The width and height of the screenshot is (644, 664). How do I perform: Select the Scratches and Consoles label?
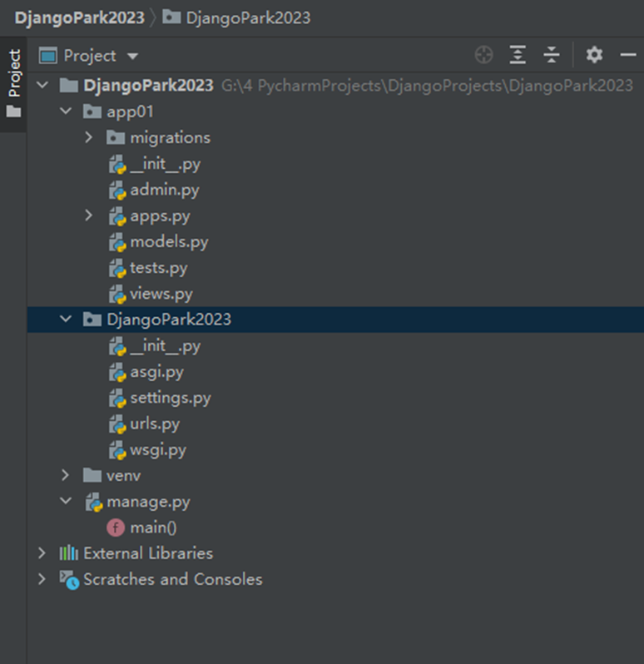point(173,579)
